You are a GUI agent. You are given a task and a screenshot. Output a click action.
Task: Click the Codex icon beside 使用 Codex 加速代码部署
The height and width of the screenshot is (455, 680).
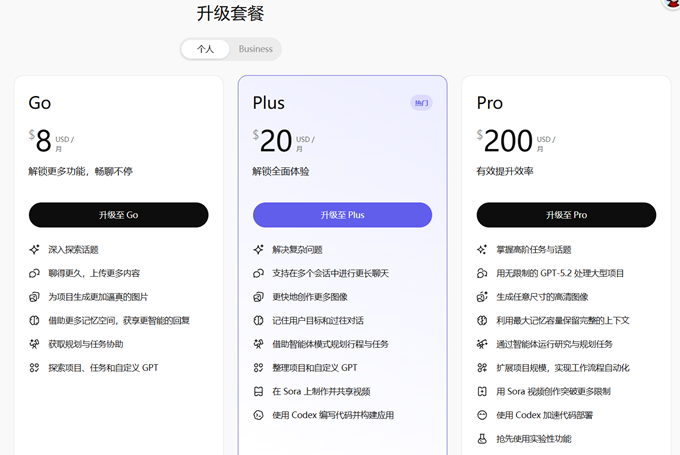[483, 415]
